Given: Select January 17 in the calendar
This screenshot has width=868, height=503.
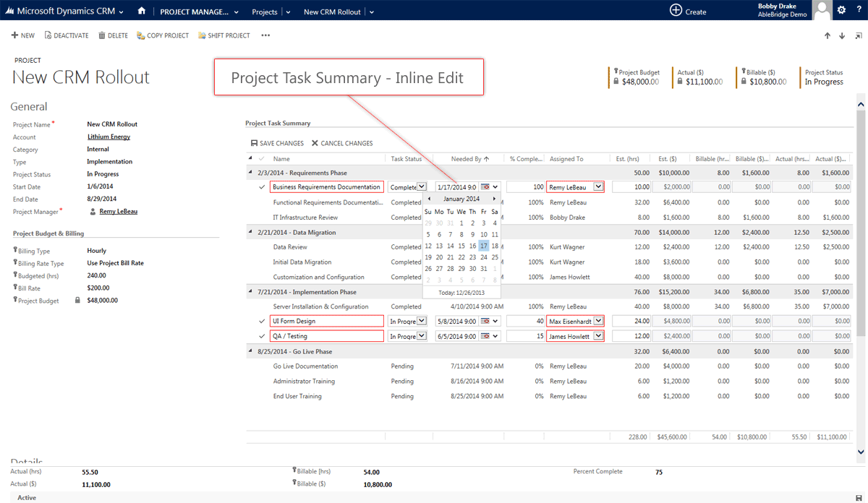Looking at the screenshot, I should (484, 246).
